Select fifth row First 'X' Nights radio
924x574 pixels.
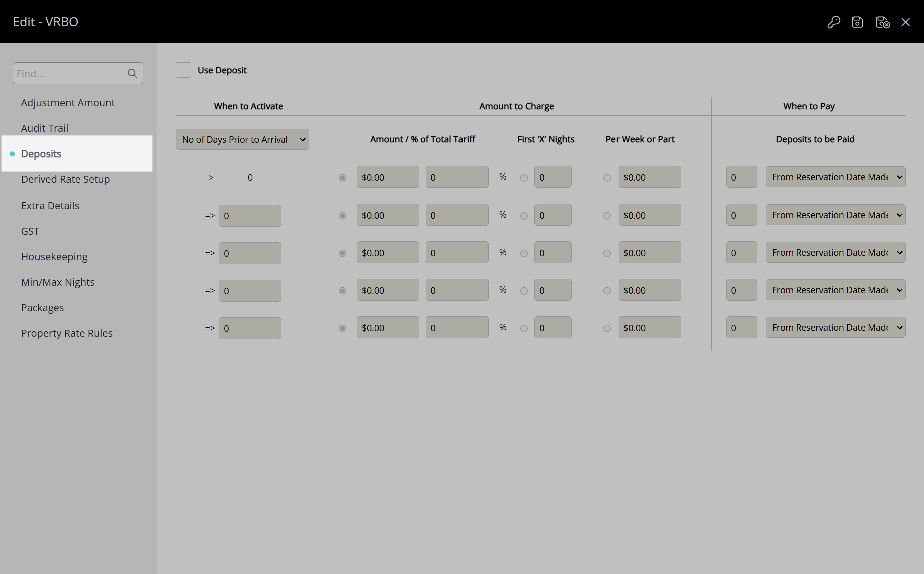[524, 328]
